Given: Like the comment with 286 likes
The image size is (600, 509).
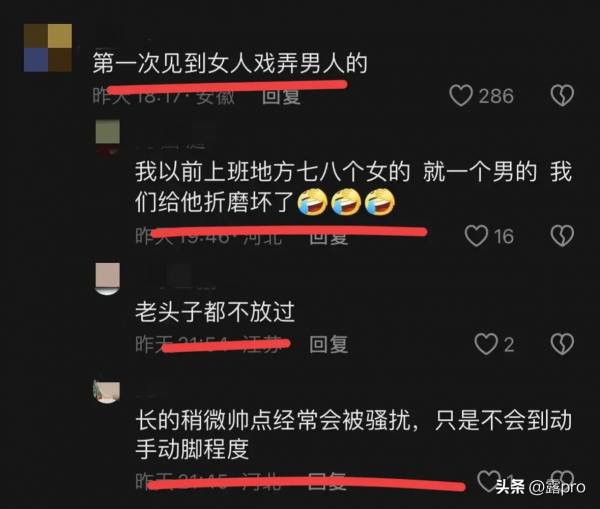Looking at the screenshot, I should [461, 95].
